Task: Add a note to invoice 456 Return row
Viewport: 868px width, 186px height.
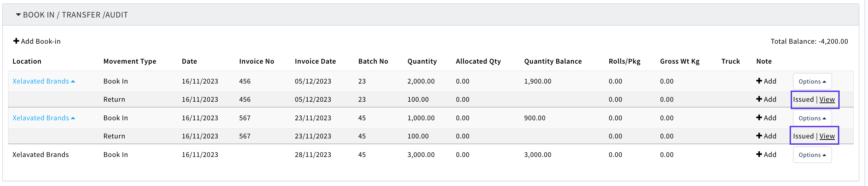Action: pos(766,99)
